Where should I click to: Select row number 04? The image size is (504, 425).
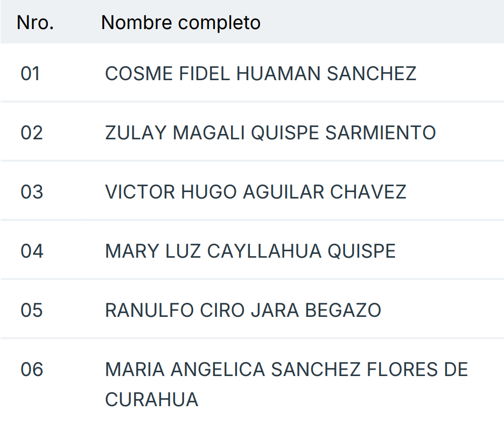tap(32, 251)
